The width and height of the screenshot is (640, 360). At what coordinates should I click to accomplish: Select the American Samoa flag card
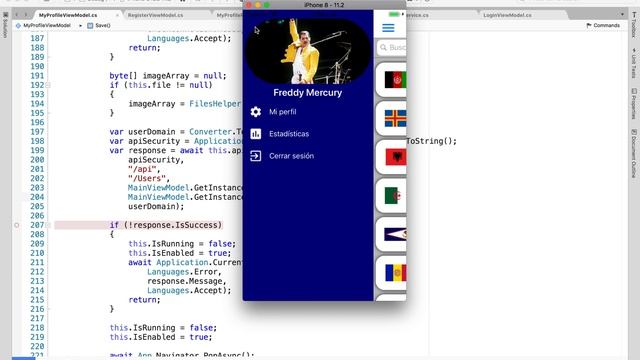(391, 234)
